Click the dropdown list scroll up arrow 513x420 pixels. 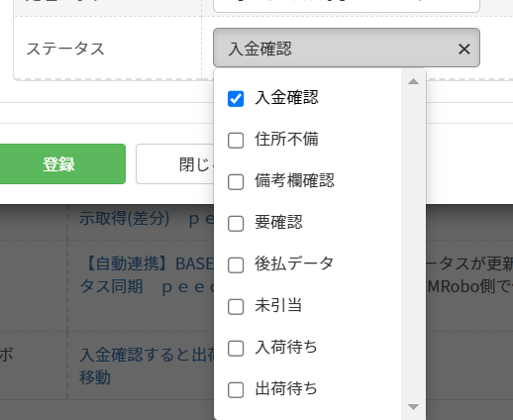[x=413, y=81]
